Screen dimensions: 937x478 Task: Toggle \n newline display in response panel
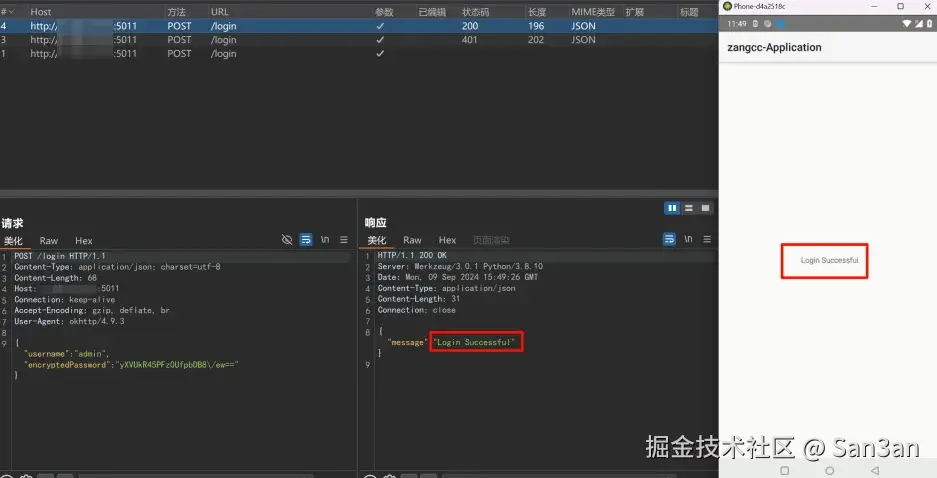pos(688,239)
